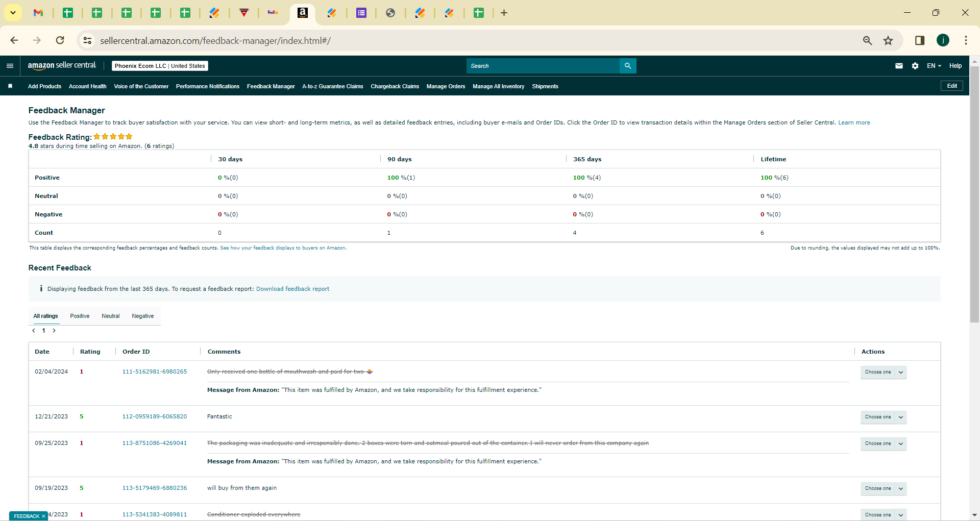Select the All ratings tab
The height and width of the screenshot is (521, 980).
pyautogui.click(x=46, y=316)
